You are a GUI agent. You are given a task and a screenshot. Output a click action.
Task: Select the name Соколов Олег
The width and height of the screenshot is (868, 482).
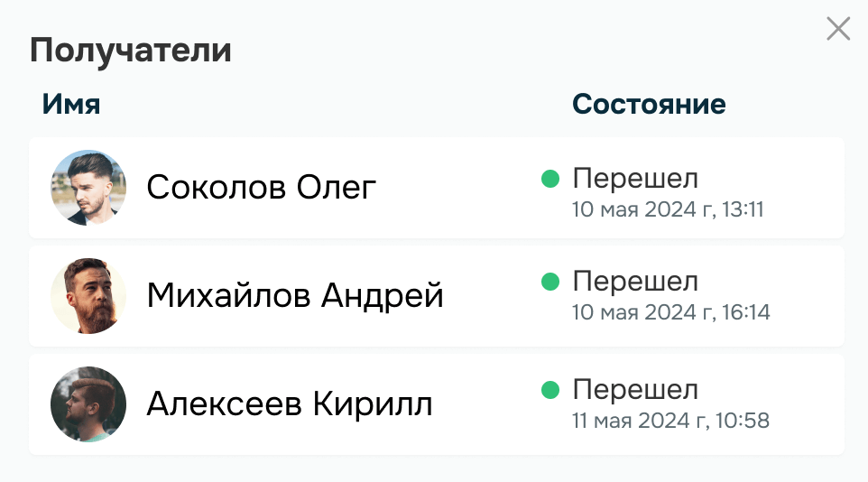pos(261,188)
